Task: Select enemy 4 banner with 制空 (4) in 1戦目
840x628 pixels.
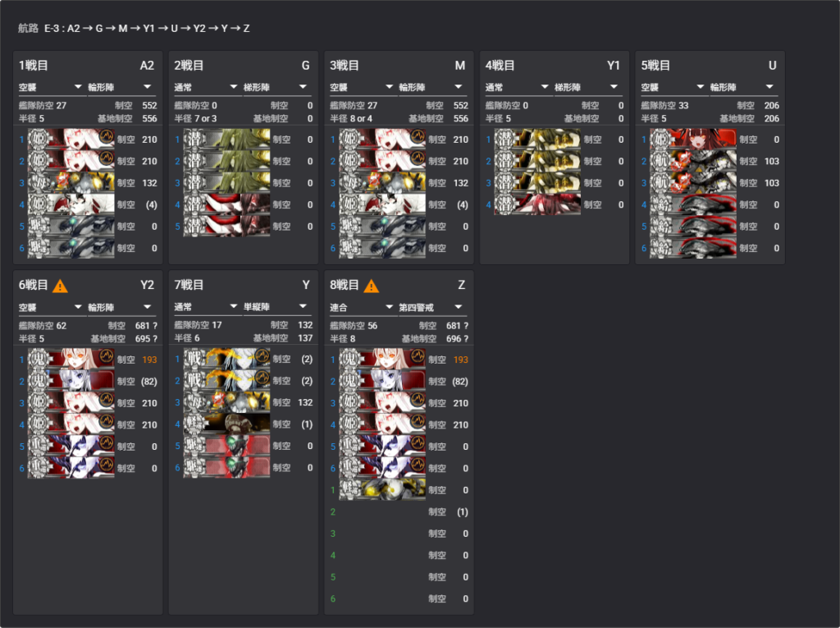Action: pos(71,204)
